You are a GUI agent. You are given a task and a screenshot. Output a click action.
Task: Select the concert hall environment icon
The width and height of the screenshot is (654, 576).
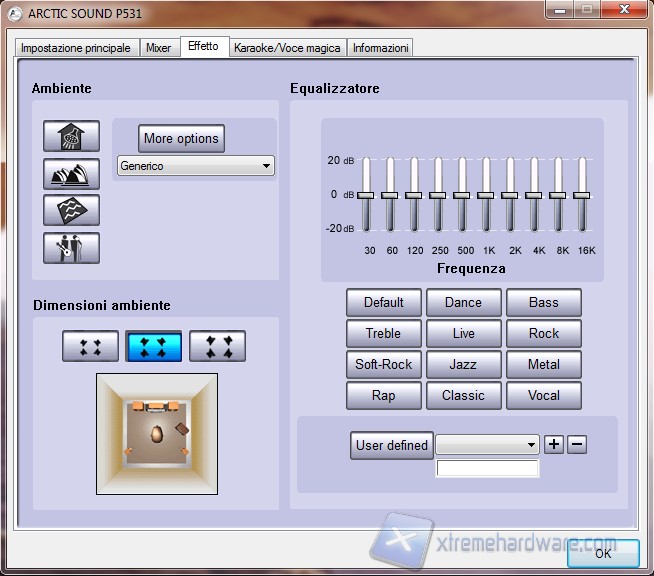(72, 174)
